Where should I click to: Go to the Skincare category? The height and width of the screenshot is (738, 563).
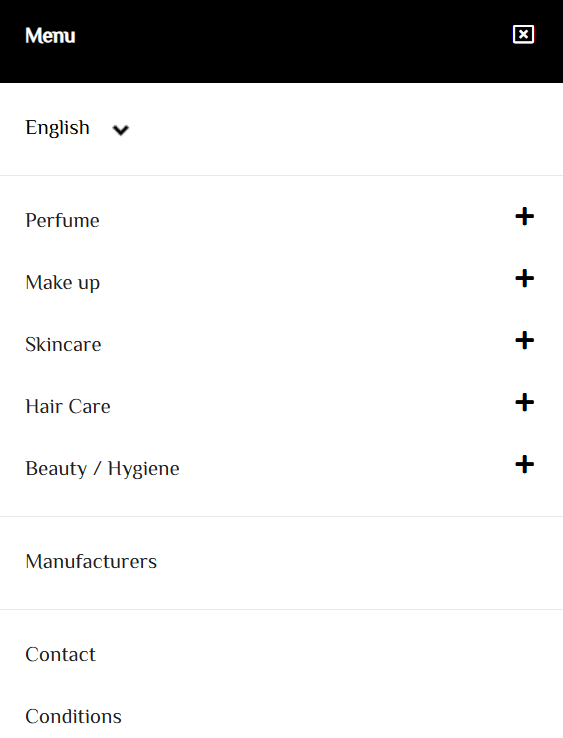(63, 345)
